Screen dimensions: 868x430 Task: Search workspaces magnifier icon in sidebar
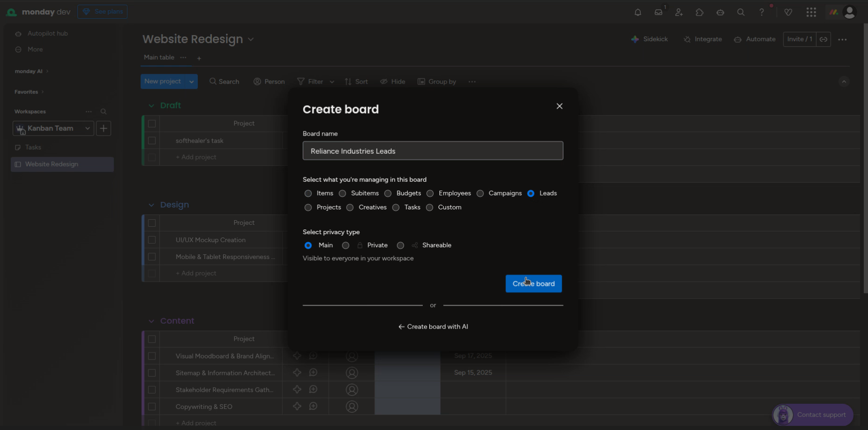[103, 112]
